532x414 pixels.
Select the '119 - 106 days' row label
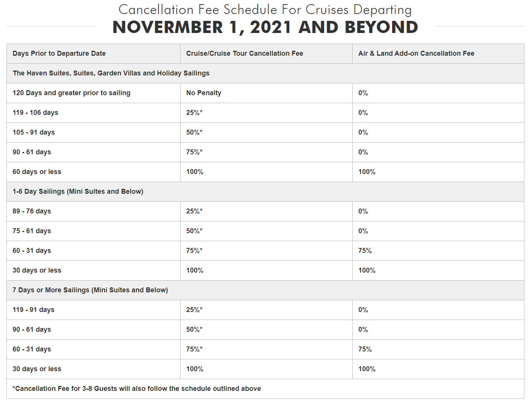35,113
